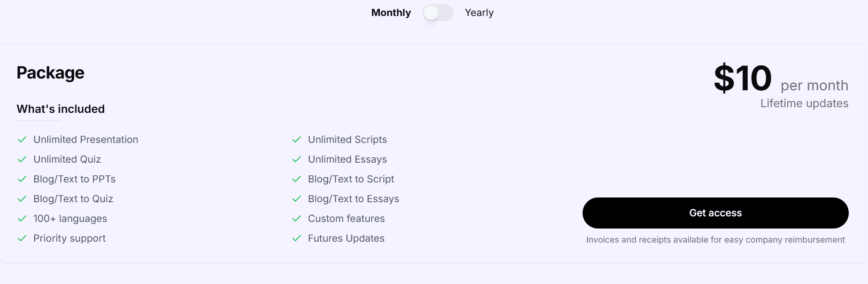
Task: Click checkmark beside Unlimited Quiz
Action: coord(22,159)
